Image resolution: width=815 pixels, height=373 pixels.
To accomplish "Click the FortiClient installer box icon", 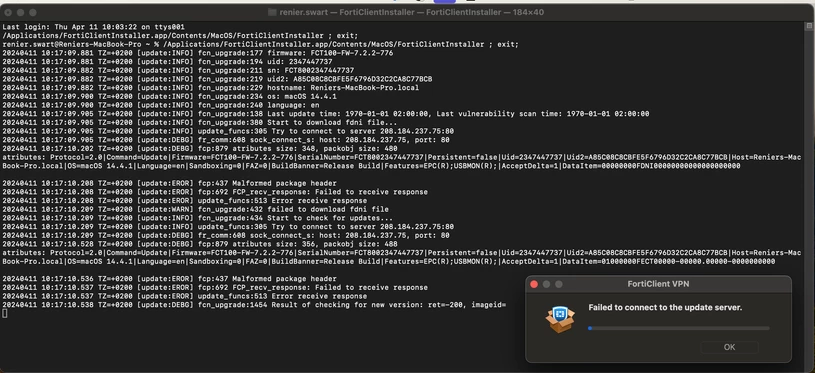I will (x=560, y=319).
